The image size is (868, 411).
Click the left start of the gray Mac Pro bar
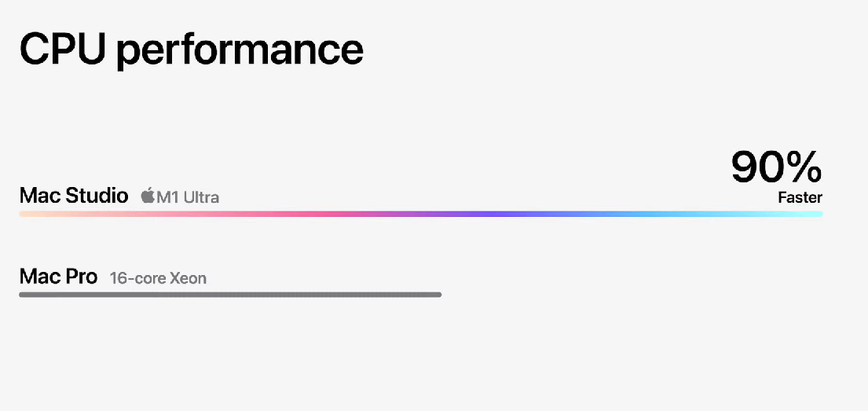coord(27,295)
